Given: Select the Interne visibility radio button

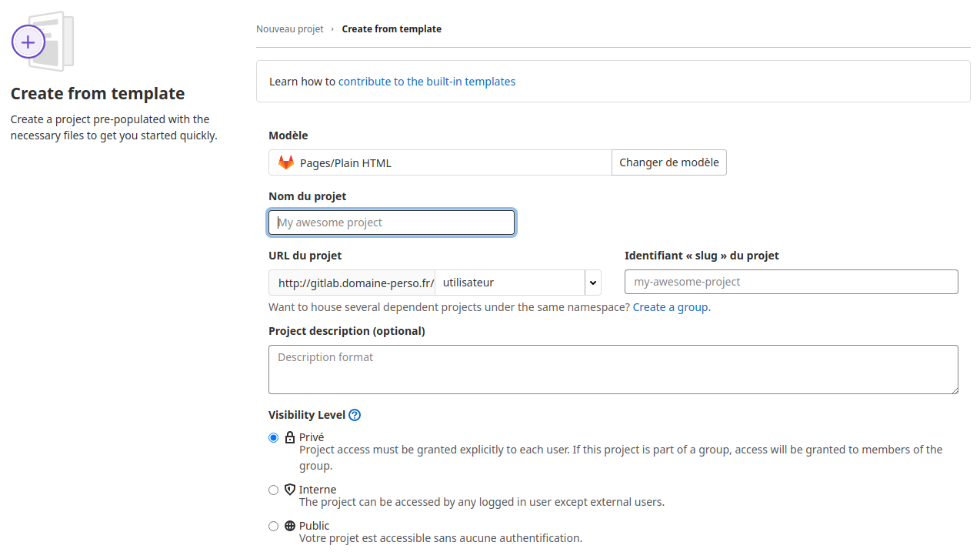Looking at the screenshot, I should [273, 490].
